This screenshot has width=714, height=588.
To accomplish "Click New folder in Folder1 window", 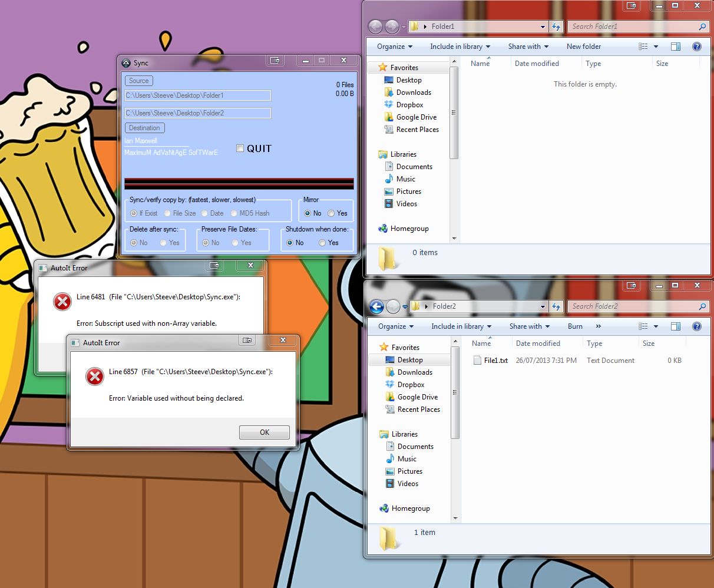I will 584,47.
